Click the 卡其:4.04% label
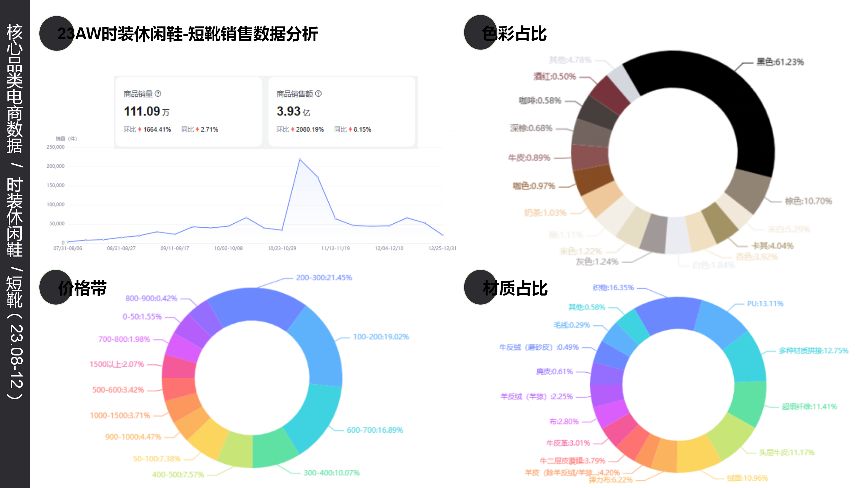 [773, 246]
